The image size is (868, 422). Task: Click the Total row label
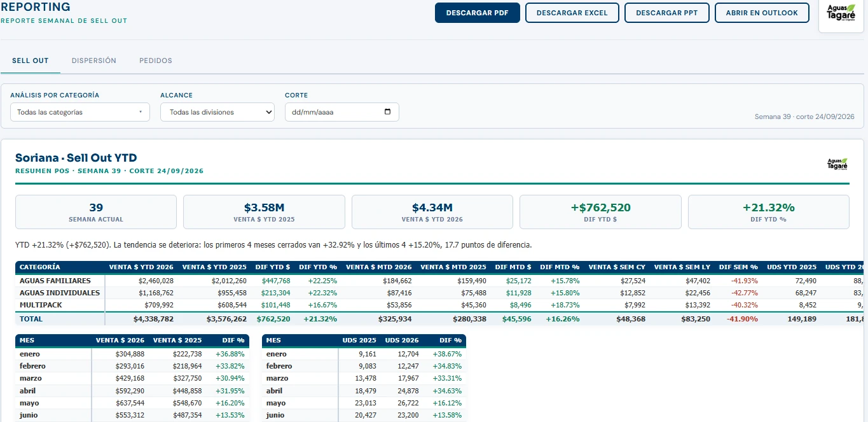pyautogui.click(x=31, y=318)
